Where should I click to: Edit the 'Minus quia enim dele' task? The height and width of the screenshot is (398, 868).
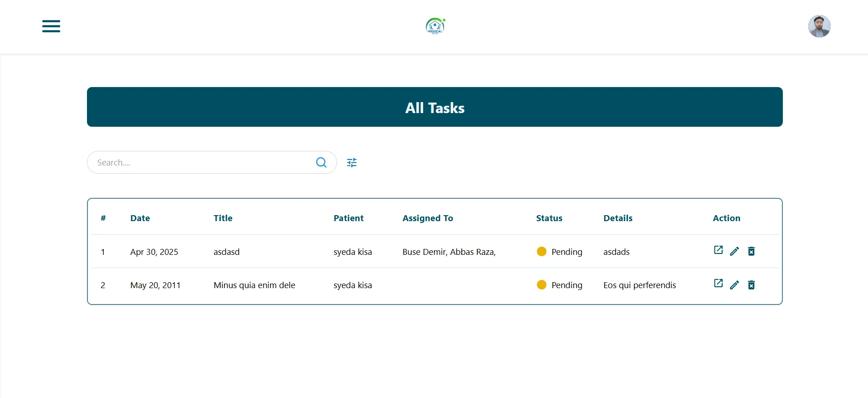click(x=735, y=285)
